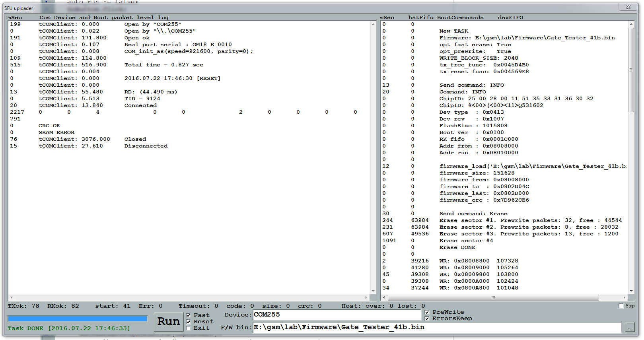
Task: Toggle the ErrorsKeep checkbox
Action: point(427,319)
